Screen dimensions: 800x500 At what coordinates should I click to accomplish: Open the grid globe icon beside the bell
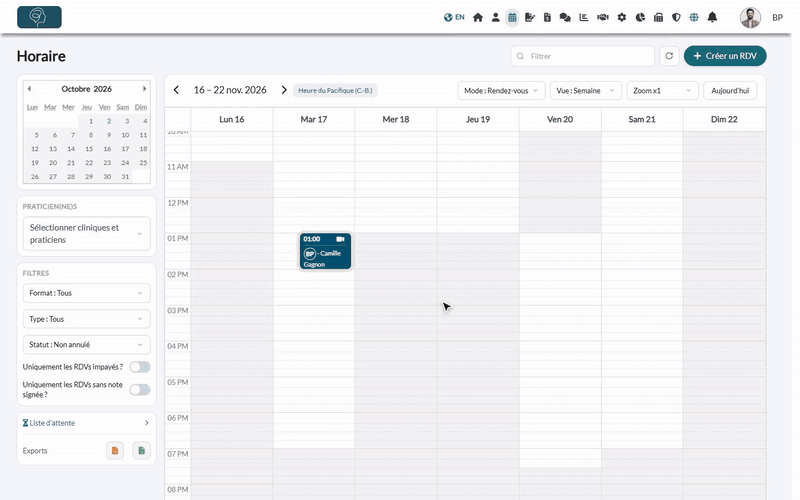[x=694, y=17]
